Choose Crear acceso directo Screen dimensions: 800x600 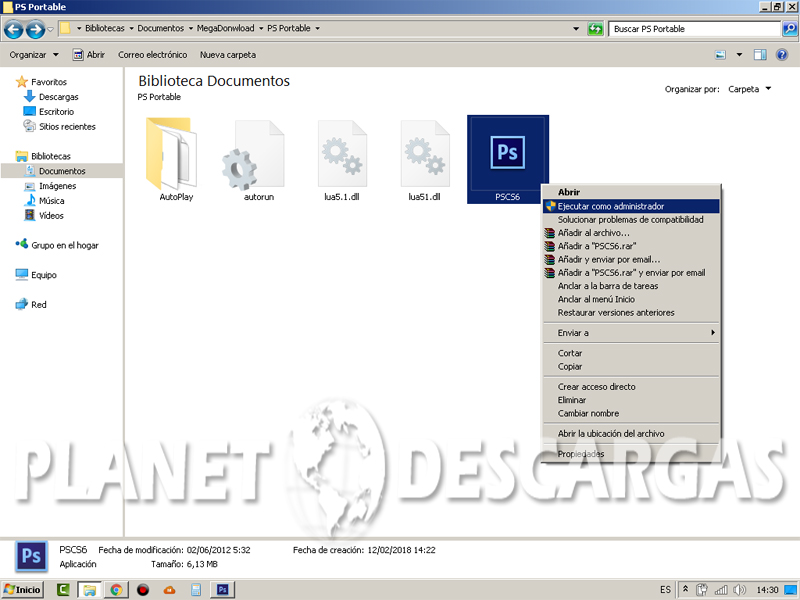631,387
